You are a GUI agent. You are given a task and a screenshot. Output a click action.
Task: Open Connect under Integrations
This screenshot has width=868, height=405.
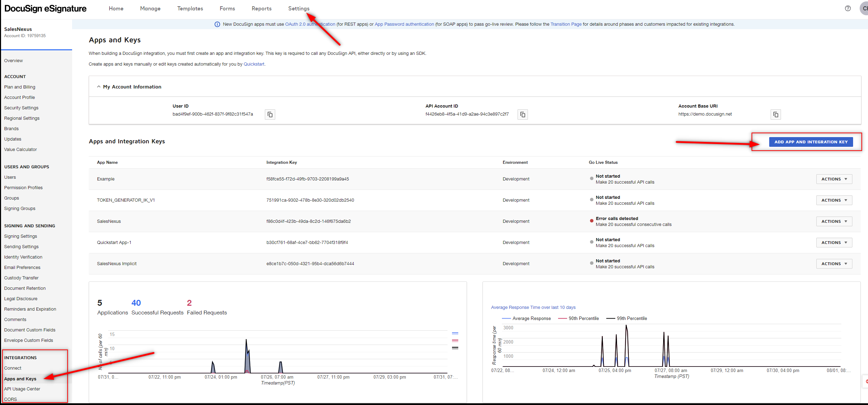(13, 368)
